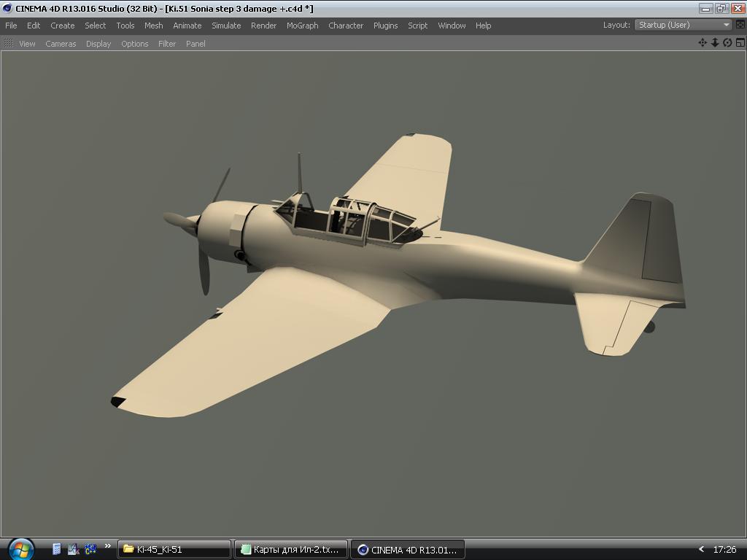Click the viewport zoom camera icon
747x560 pixels.
click(x=715, y=43)
